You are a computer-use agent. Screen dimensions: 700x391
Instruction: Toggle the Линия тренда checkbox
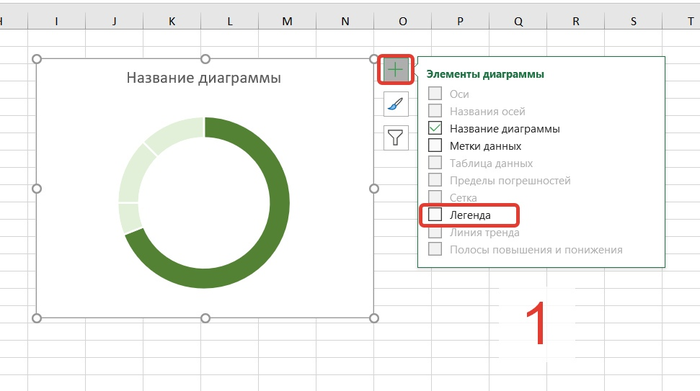[435, 232]
